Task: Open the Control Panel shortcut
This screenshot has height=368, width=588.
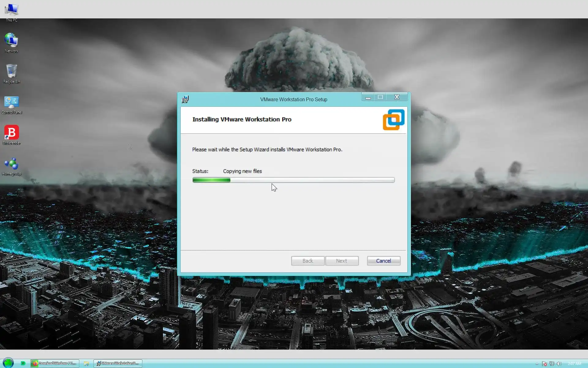Action: pos(12,102)
